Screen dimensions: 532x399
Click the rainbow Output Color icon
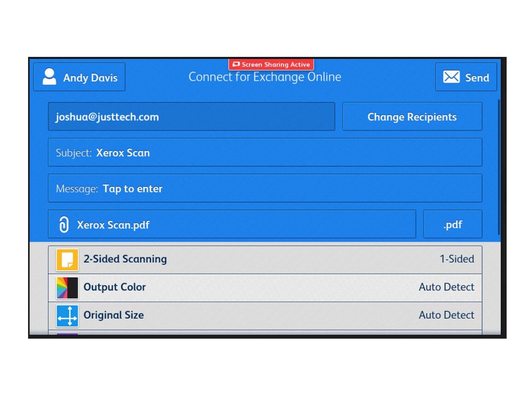click(x=67, y=288)
